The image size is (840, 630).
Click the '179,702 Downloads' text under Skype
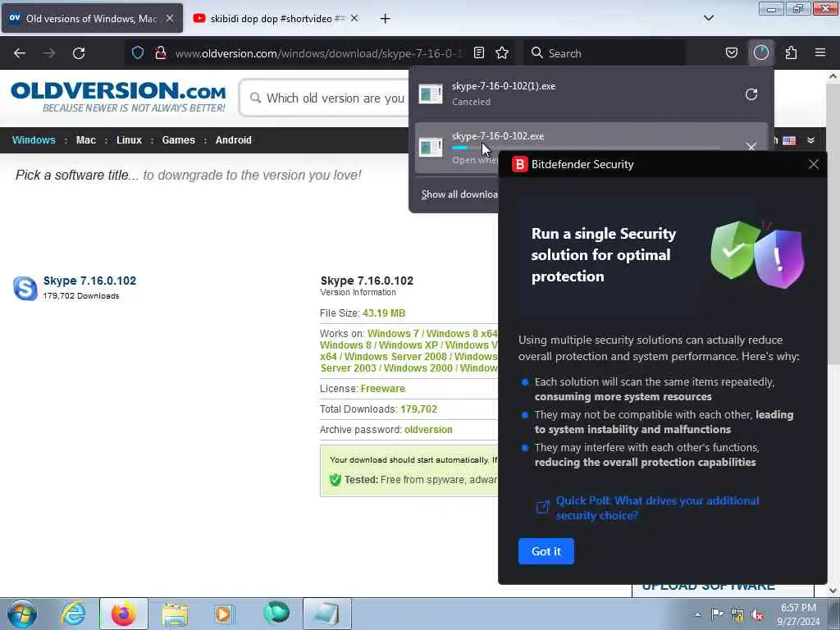(x=81, y=295)
